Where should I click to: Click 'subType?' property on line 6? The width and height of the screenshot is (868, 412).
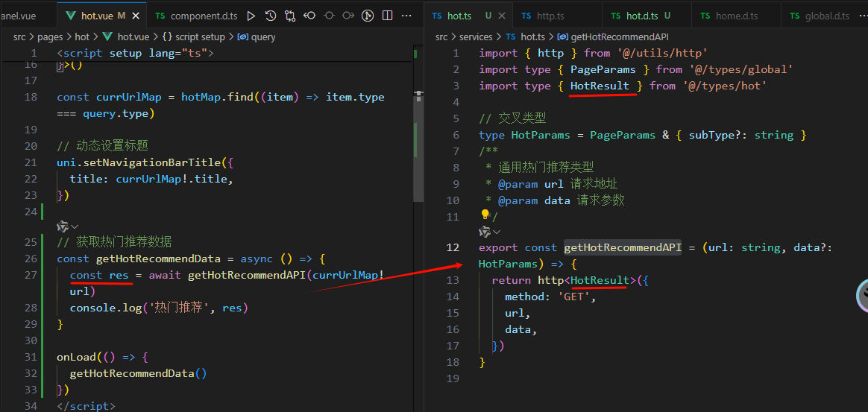click(714, 135)
